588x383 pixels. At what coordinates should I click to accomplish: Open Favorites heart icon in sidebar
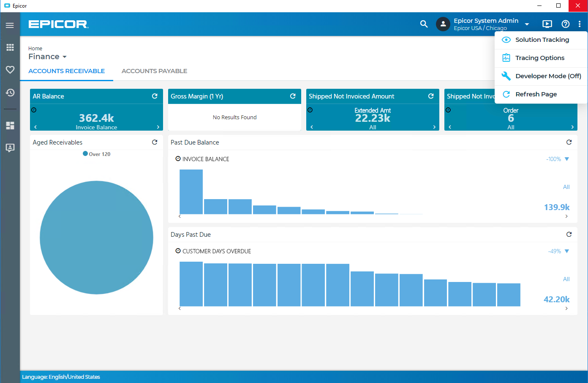[10, 70]
